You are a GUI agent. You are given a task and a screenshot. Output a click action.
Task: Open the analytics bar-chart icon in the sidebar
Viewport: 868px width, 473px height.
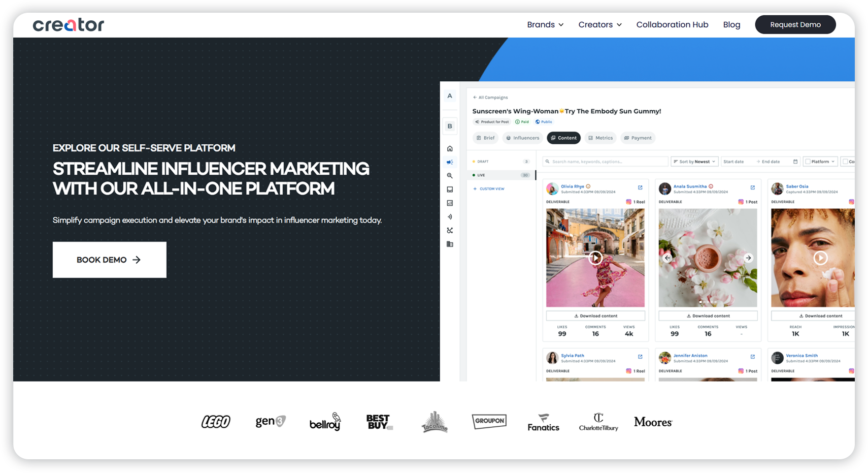pyautogui.click(x=450, y=202)
